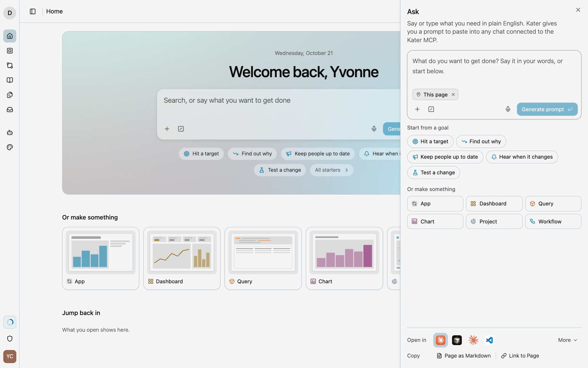This screenshot has width=588, height=368.
Task: Click the plus icon in the Ask panel
Action: coord(417,109)
